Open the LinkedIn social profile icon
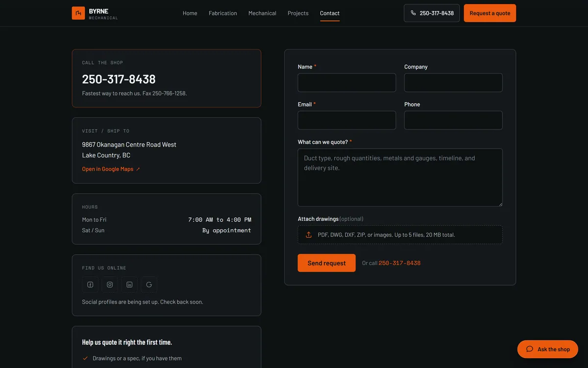This screenshot has width=588, height=368. 129,285
